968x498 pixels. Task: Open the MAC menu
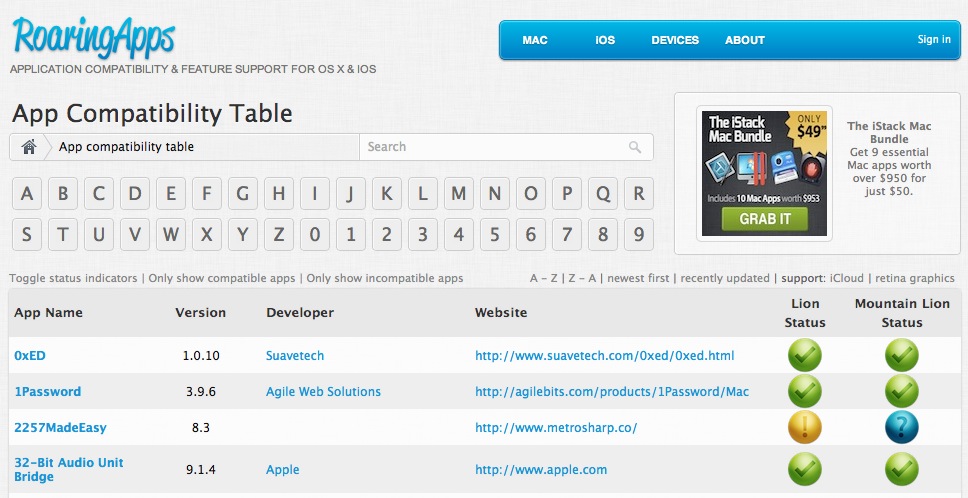point(535,40)
